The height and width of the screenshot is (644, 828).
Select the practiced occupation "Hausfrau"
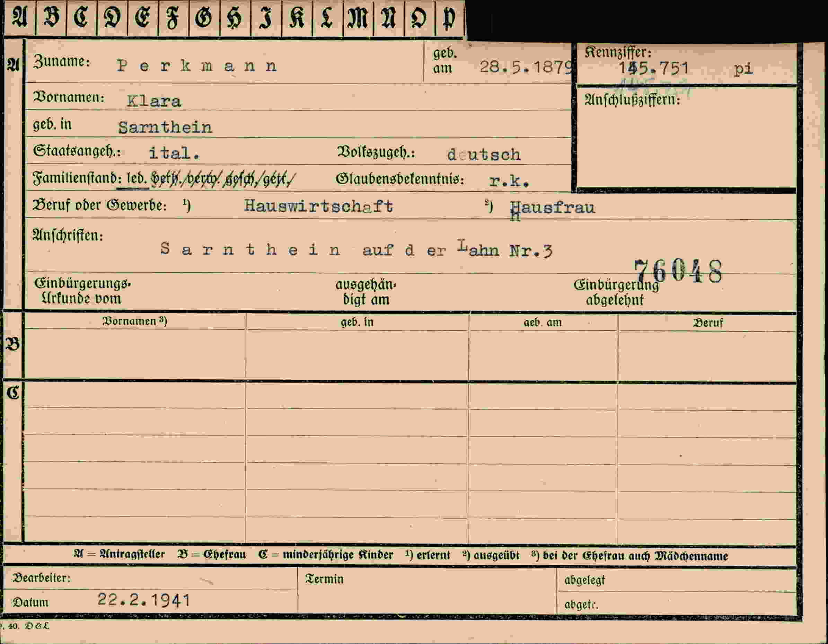[552, 208]
